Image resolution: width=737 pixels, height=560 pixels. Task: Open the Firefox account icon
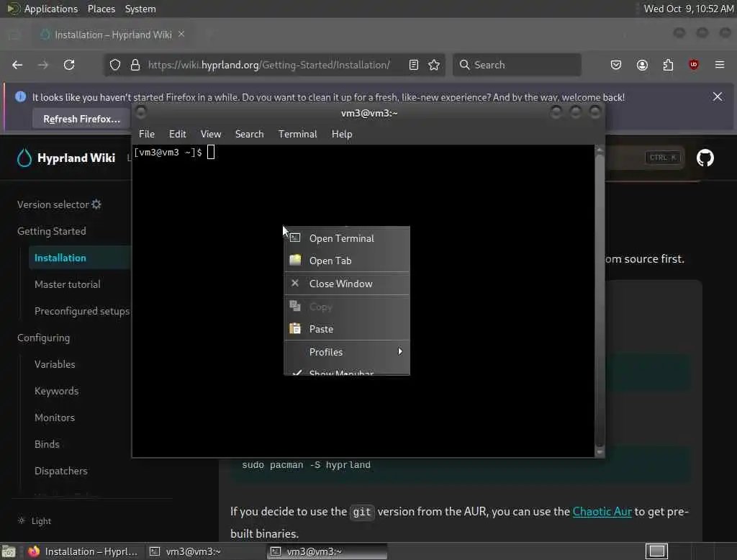642,65
